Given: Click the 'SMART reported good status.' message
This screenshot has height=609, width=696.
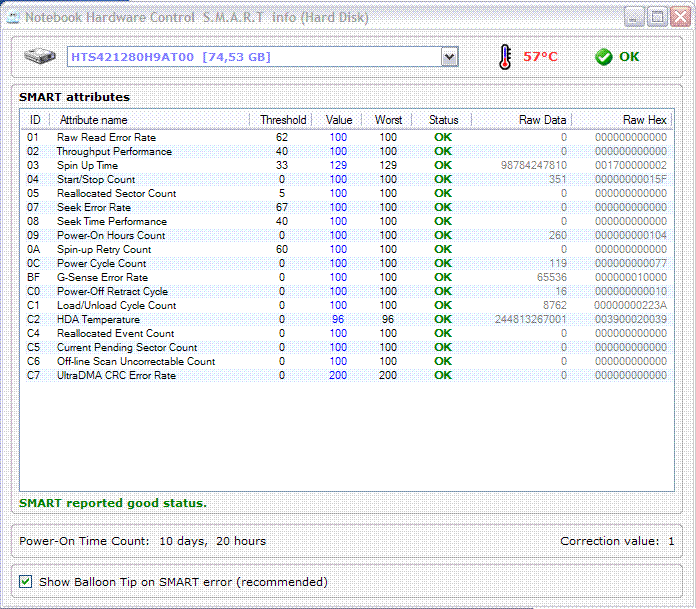Looking at the screenshot, I should 113,503.
